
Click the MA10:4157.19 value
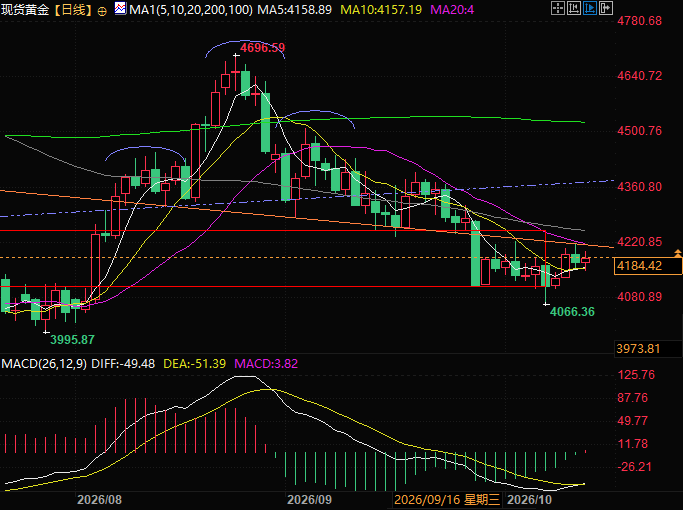381,10
